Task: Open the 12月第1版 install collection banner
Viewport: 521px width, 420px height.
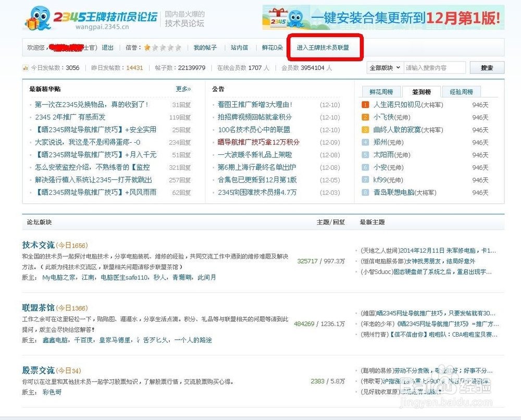Action: pos(383,18)
